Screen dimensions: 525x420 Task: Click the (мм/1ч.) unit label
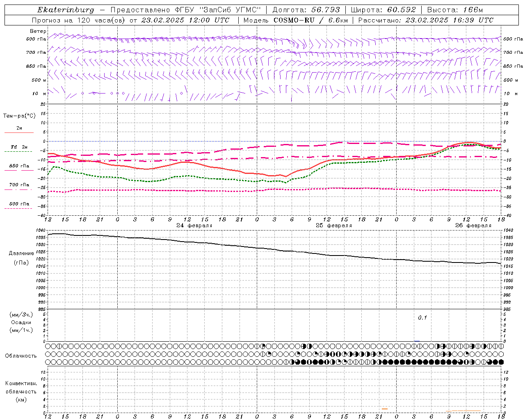point(21,330)
